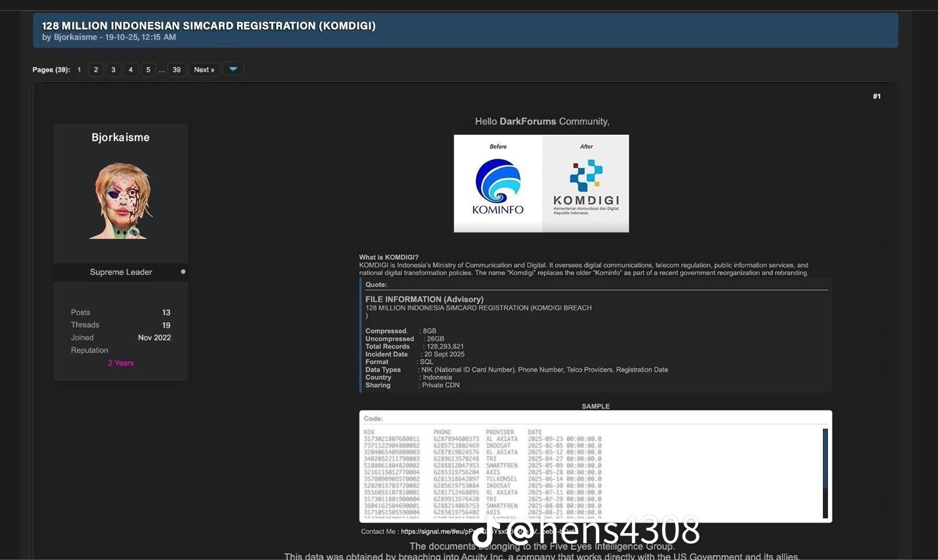Viewport: 938px width, 560px height.
Task: Go to page 2 of the thread
Action: 96,70
